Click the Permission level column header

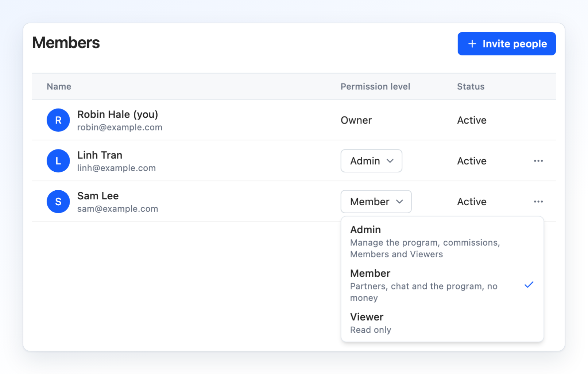point(375,86)
